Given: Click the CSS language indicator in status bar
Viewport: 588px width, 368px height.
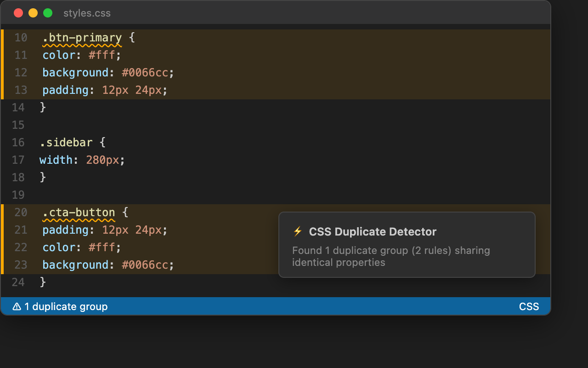Looking at the screenshot, I should point(529,306).
